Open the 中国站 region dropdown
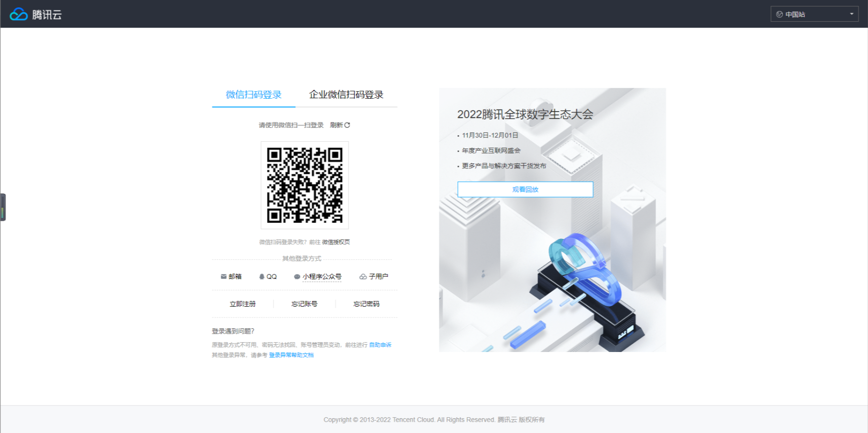This screenshot has height=433, width=868. coord(814,14)
